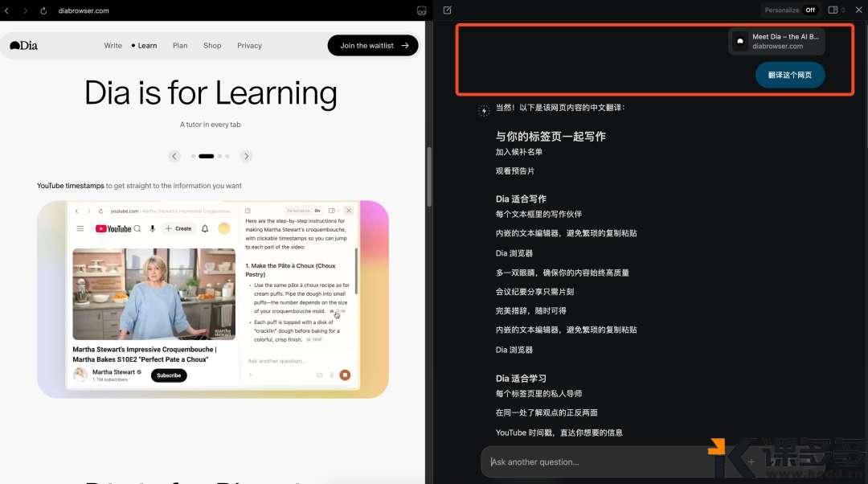Click the line 在同一处了解观点的正反两面
The height and width of the screenshot is (484, 868).
pyautogui.click(x=547, y=412)
